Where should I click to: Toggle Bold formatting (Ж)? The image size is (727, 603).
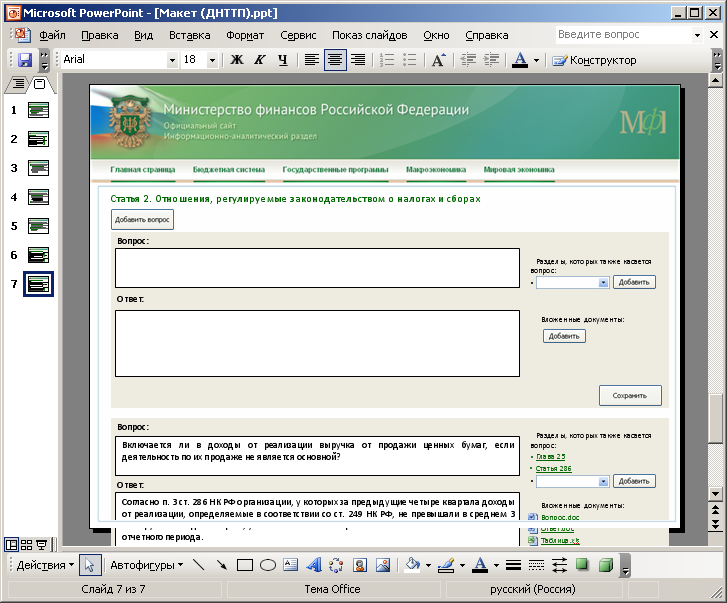pyautogui.click(x=237, y=60)
